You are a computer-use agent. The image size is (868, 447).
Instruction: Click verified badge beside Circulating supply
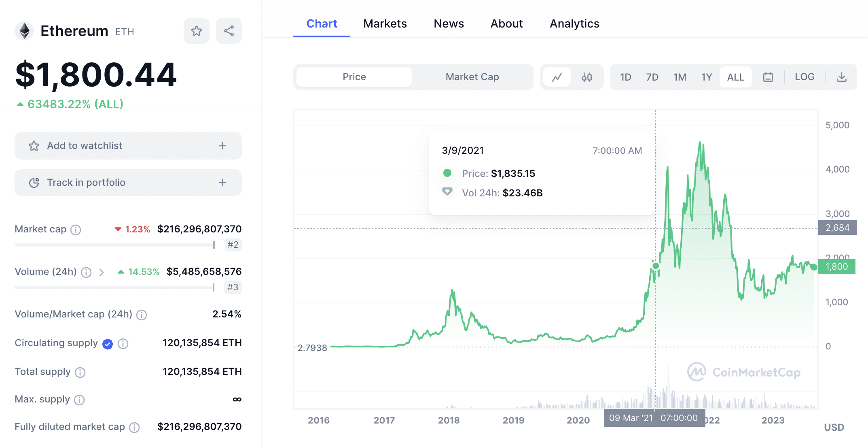(108, 344)
